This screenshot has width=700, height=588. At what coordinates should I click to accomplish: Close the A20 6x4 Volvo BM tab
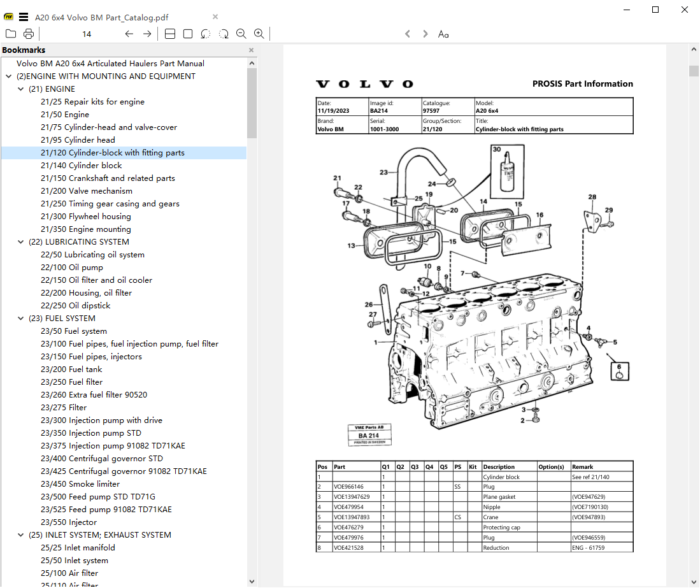point(215,17)
